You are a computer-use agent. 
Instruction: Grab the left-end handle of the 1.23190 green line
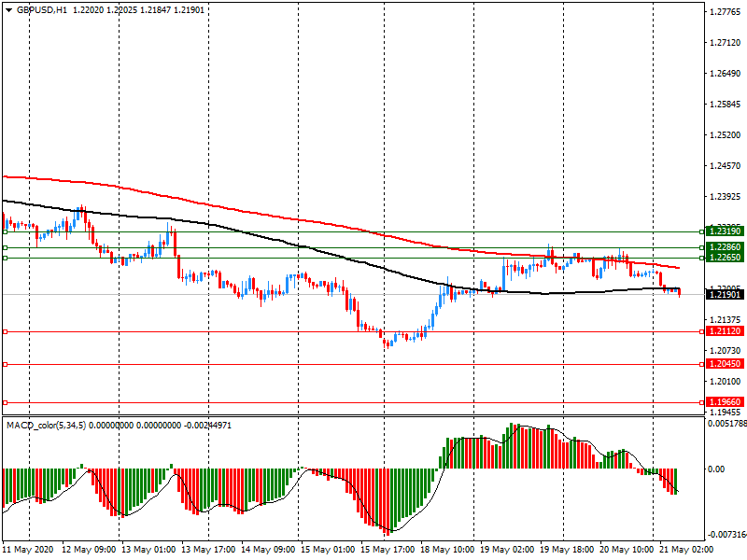click(6, 231)
